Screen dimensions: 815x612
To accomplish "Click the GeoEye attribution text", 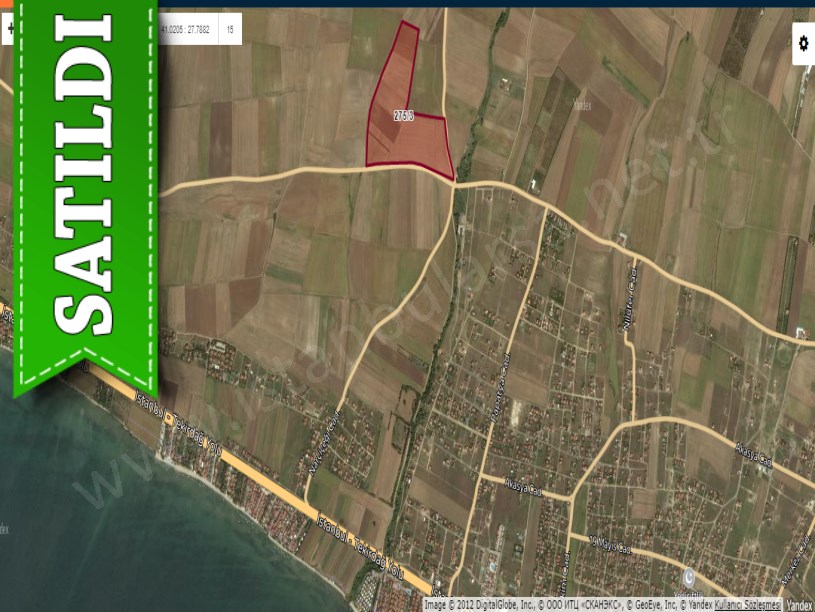I will point(653,604).
